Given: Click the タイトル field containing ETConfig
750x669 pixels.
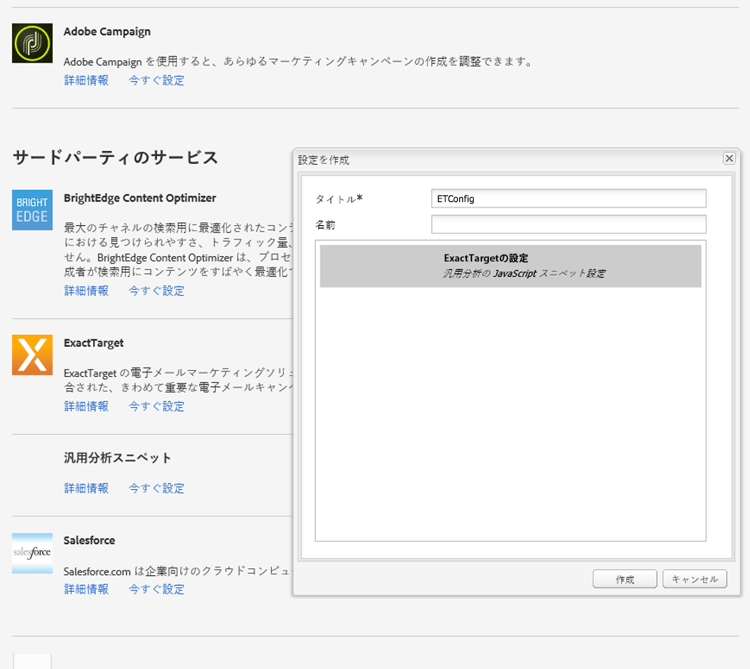Looking at the screenshot, I should tap(569, 198).
